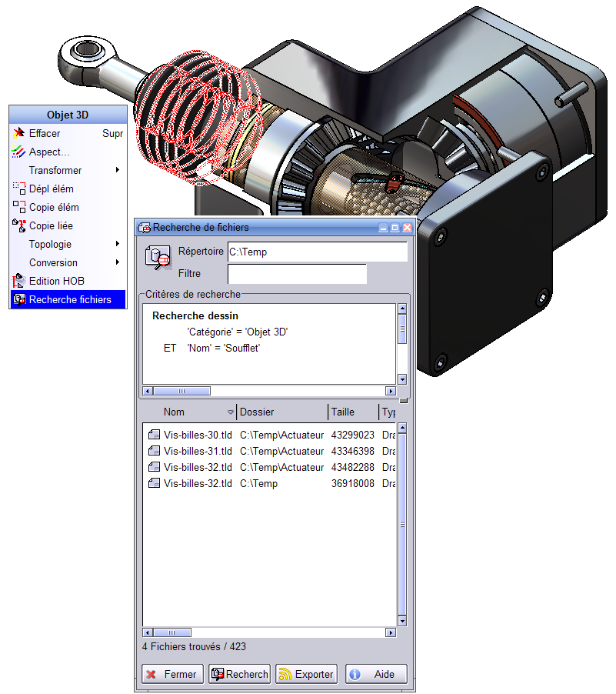Select the Vis-billes-31.tld file name
Image resolution: width=616 pixels, height=694 pixels.
pyautogui.click(x=198, y=451)
